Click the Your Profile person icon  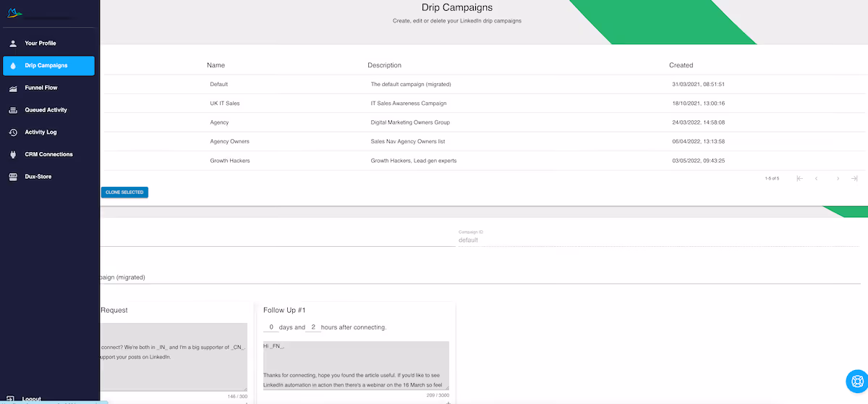(x=13, y=43)
